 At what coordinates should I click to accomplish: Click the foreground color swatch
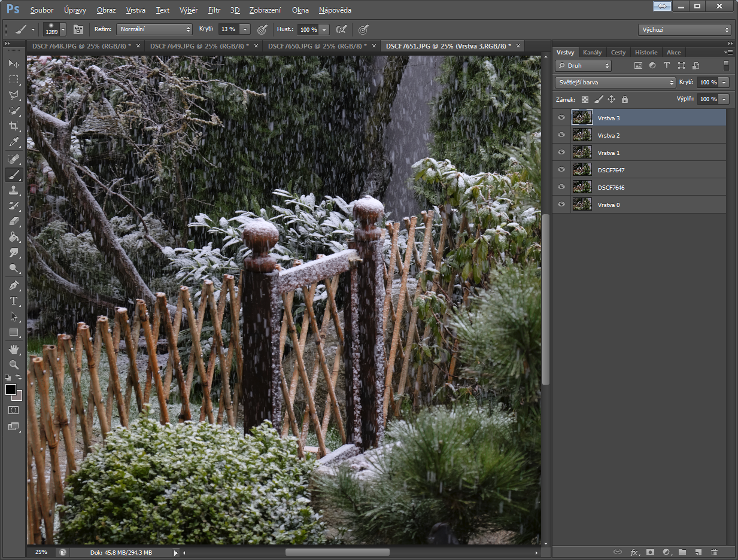click(x=11, y=390)
